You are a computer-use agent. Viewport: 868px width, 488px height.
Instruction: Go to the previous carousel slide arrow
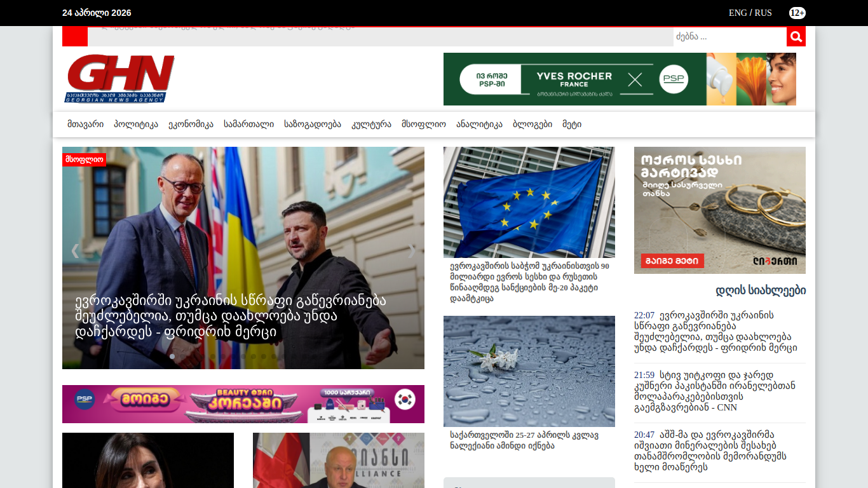point(75,251)
